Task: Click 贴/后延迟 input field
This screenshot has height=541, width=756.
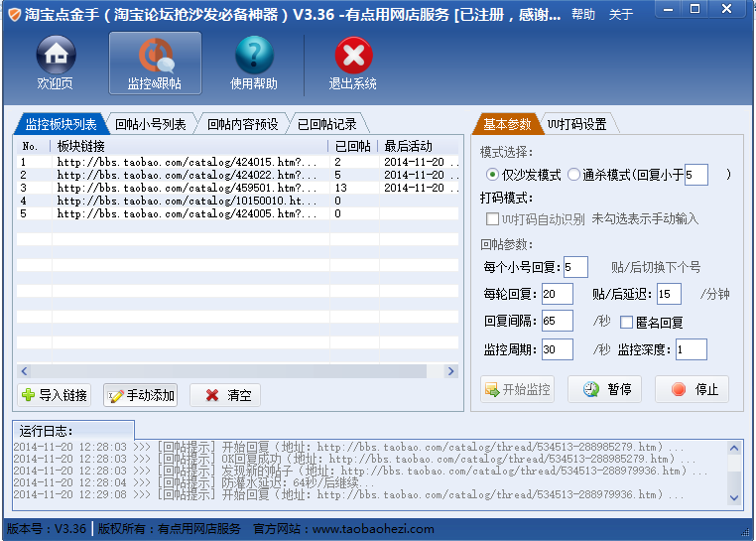Action: [670, 294]
